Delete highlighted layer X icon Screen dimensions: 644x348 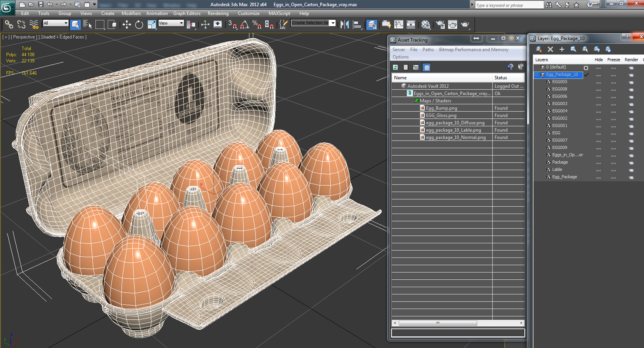point(550,49)
